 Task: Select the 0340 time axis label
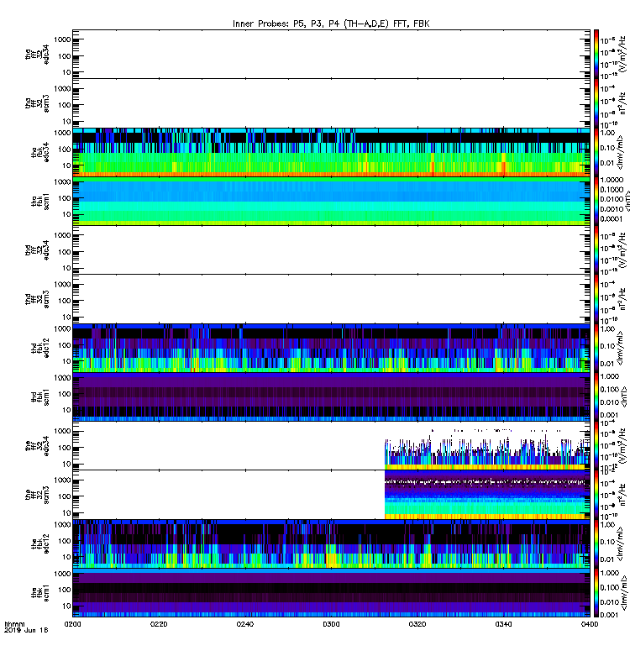pyautogui.click(x=503, y=624)
